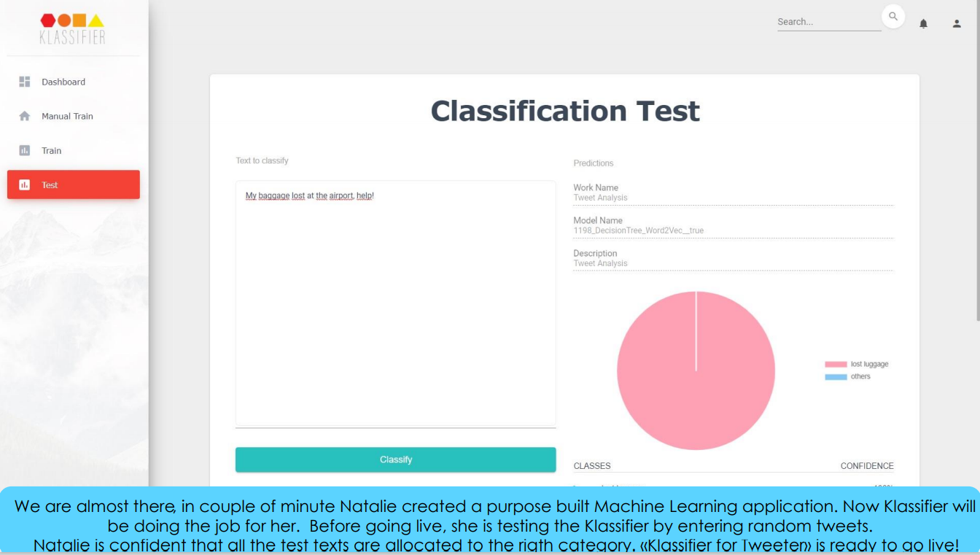
Task: Click the Train chart icon
Action: pos(25,150)
